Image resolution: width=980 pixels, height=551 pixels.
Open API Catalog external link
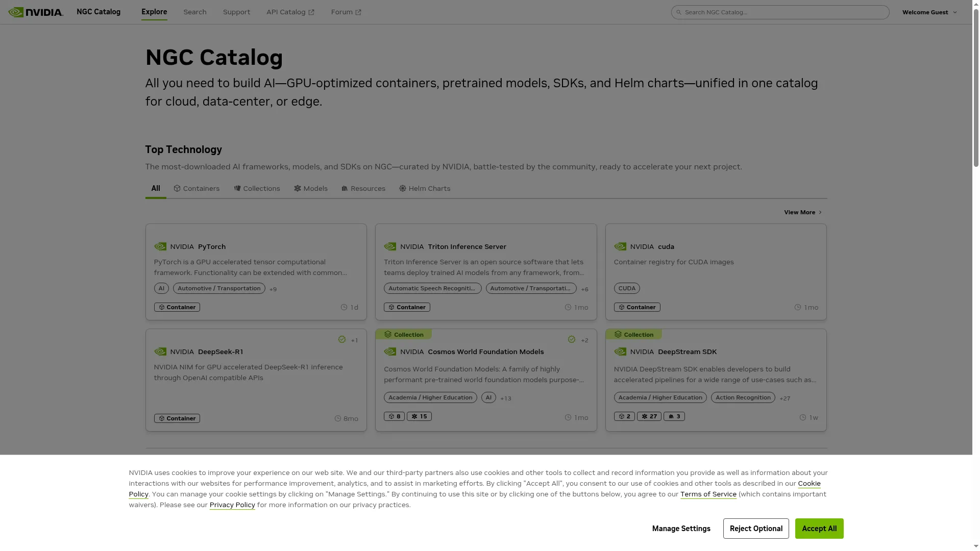tap(290, 12)
